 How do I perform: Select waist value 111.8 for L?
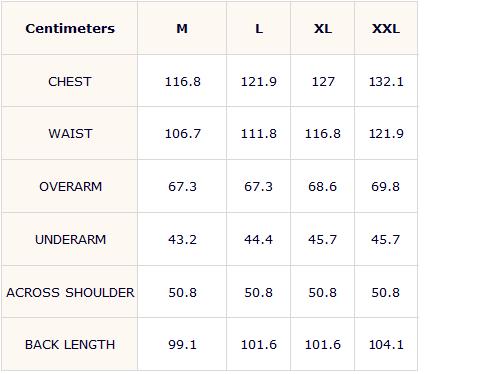259,133
